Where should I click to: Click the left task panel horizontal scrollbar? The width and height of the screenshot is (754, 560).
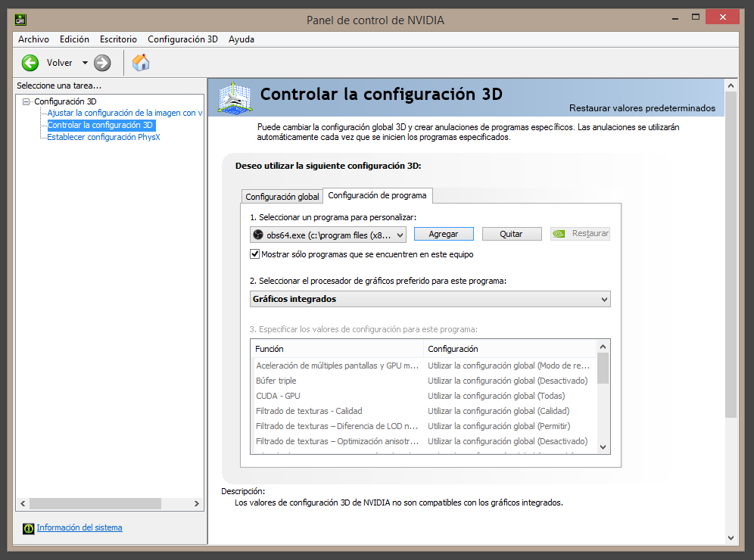[95, 503]
